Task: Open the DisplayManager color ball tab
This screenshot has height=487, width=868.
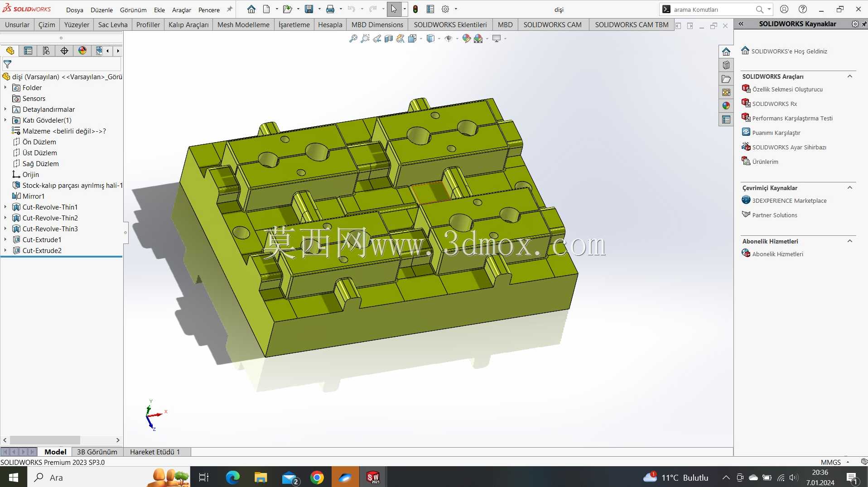Action: (x=82, y=51)
